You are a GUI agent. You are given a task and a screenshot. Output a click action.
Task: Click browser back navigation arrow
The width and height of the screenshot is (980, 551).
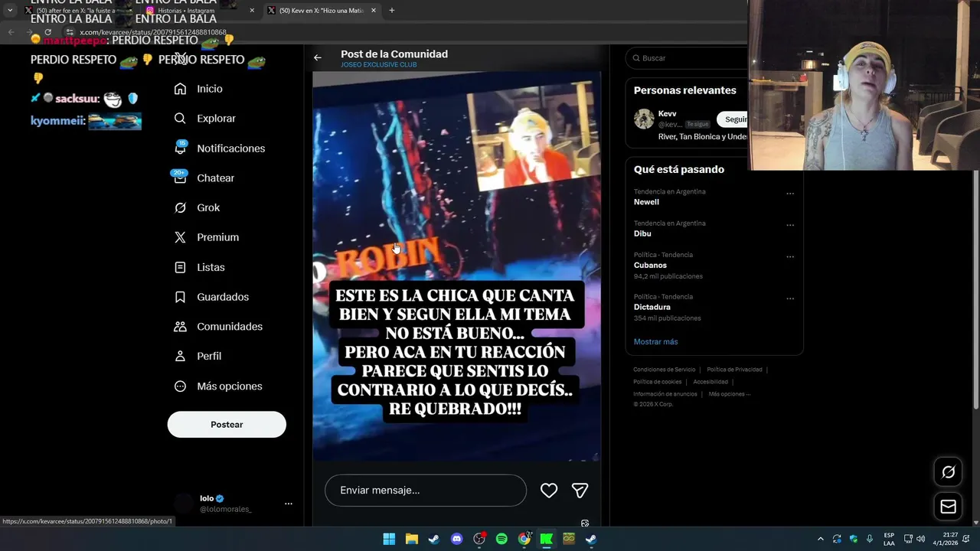coord(11,32)
